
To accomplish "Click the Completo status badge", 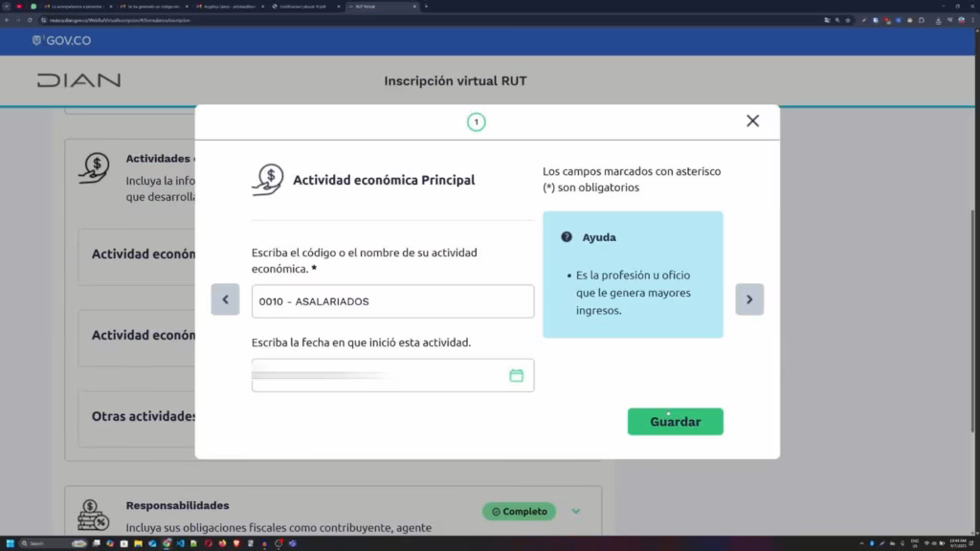I will (519, 511).
